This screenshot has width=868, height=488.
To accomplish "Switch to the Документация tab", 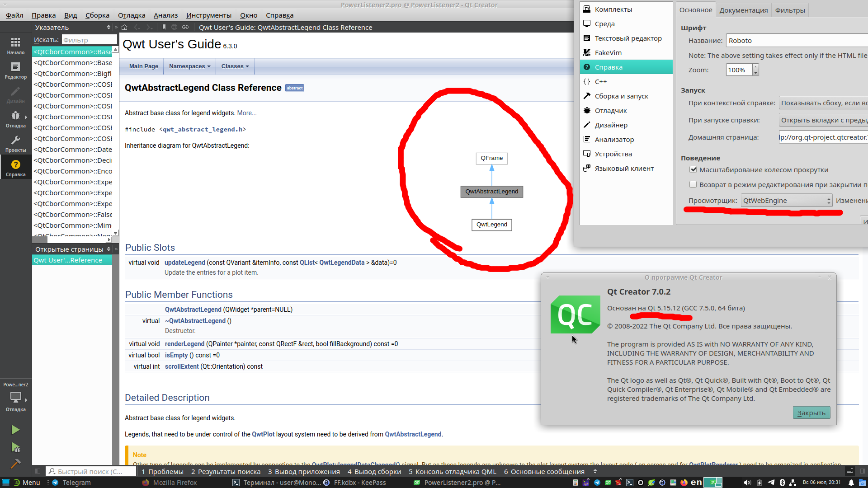I will pos(743,10).
